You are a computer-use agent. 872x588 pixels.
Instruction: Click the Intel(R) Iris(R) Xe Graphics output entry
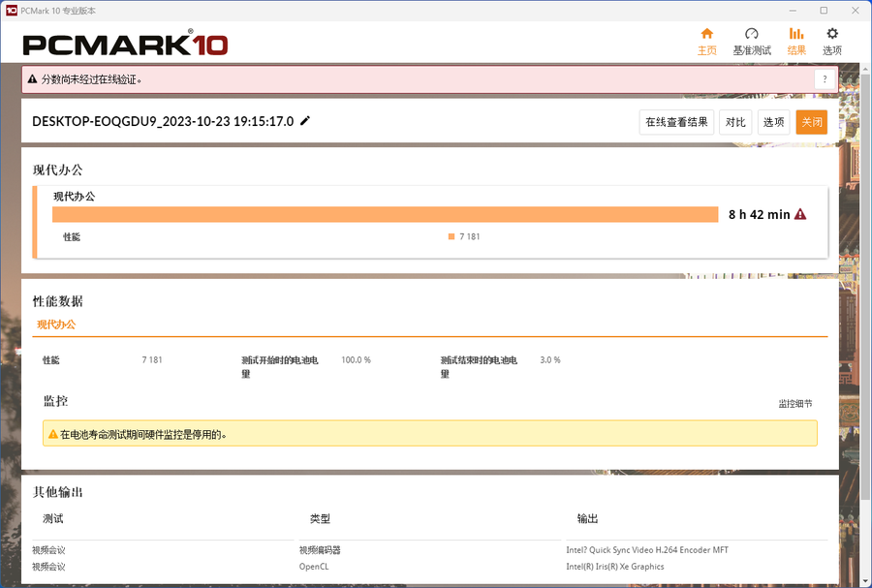click(x=615, y=567)
